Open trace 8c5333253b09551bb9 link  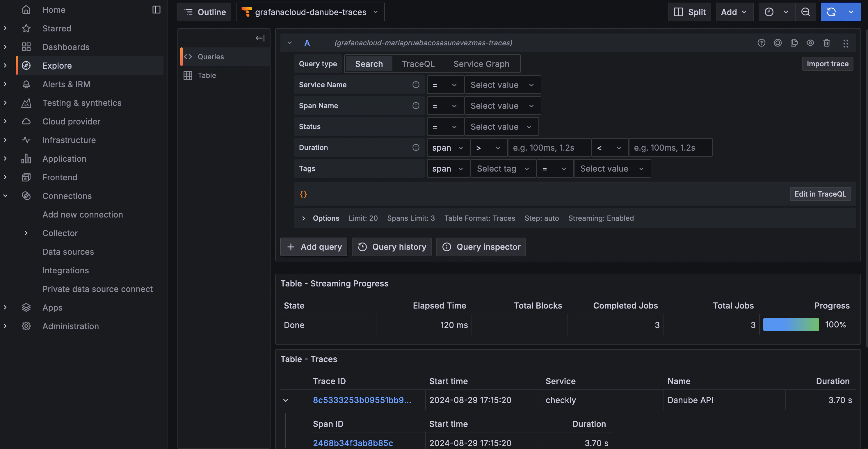(x=362, y=400)
